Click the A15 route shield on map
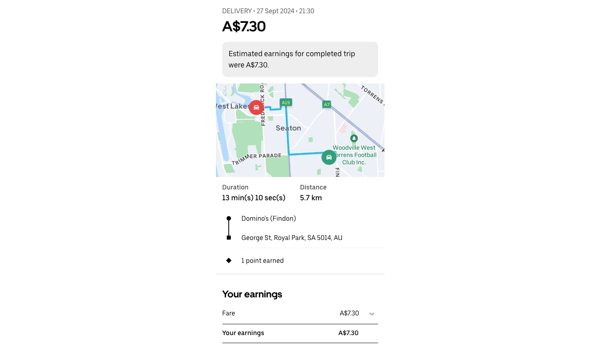600x364 pixels. (286, 103)
